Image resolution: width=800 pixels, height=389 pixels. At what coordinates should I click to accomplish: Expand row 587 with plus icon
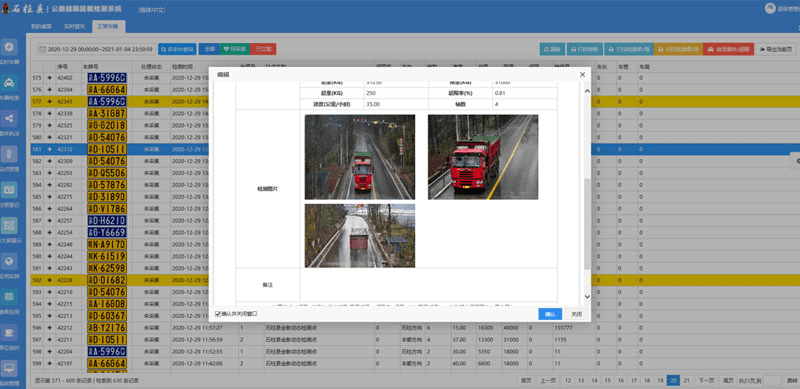(x=49, y=221)
